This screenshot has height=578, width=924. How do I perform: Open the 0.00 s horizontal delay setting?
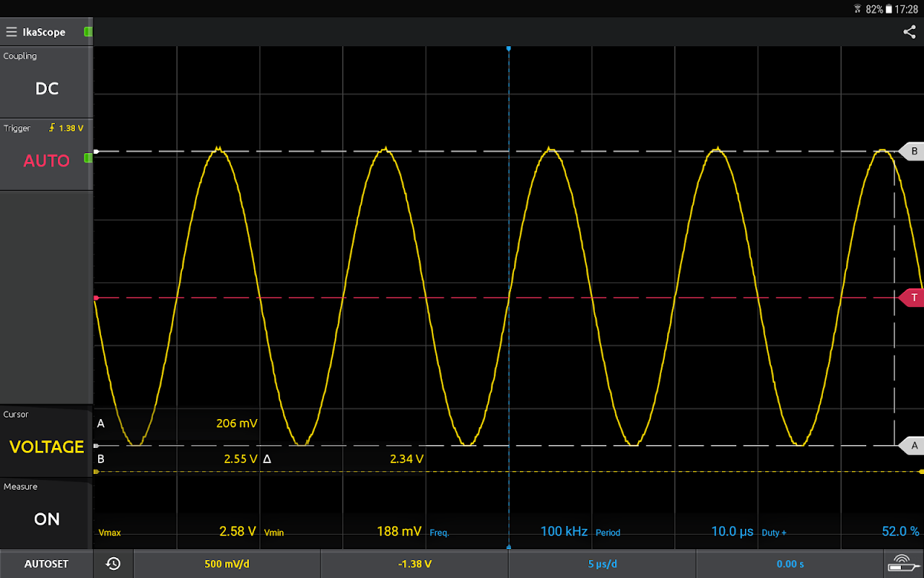click(x=790, y=564)
